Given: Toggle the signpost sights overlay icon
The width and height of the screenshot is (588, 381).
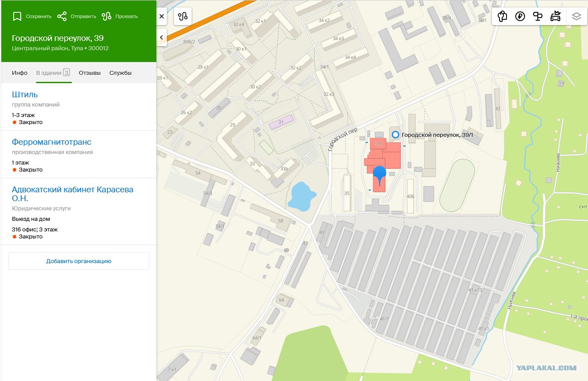Looking at the screenshot, I should (x=538, y=16).
